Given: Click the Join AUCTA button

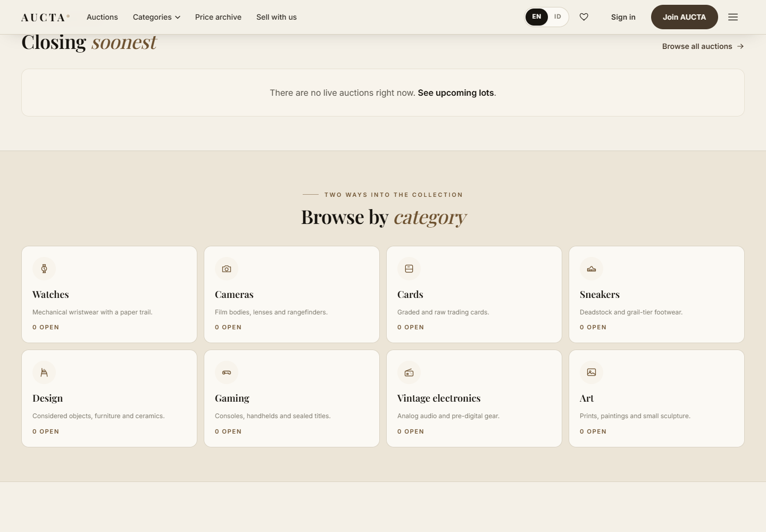Looking at the screenshot, I should coord(685,17).
